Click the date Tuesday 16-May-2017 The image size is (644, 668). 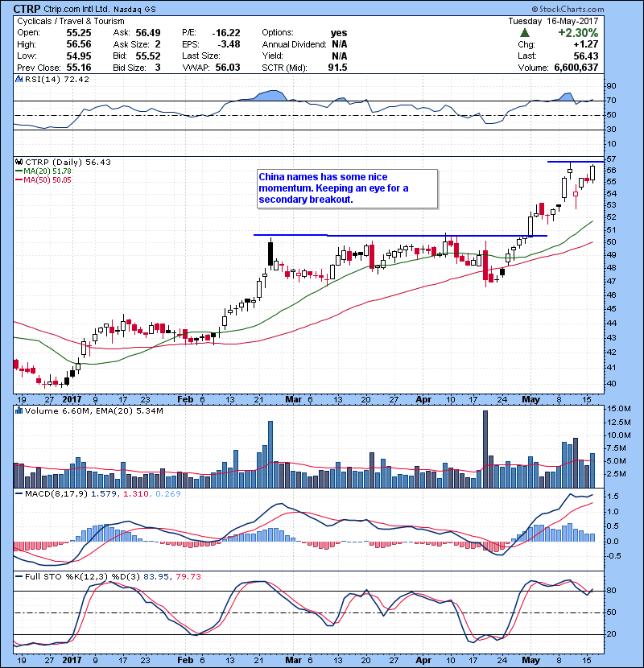point(553,21)
